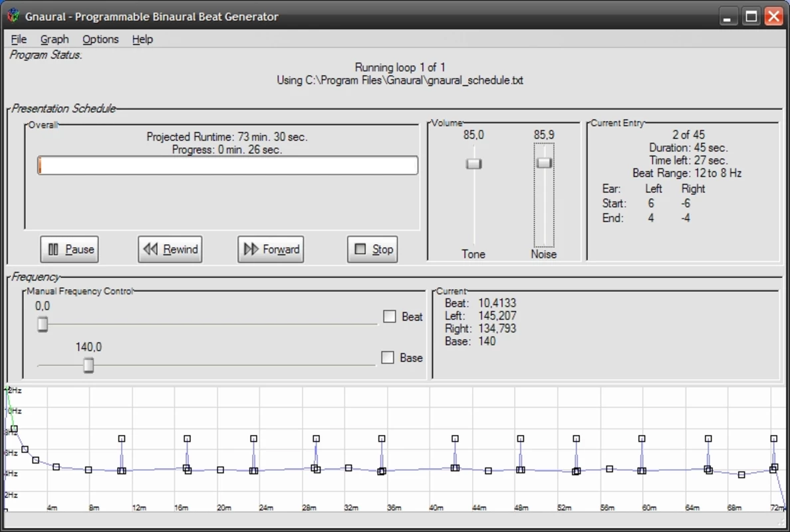Select the lower graph node at 56m

[x=609, y=469]
